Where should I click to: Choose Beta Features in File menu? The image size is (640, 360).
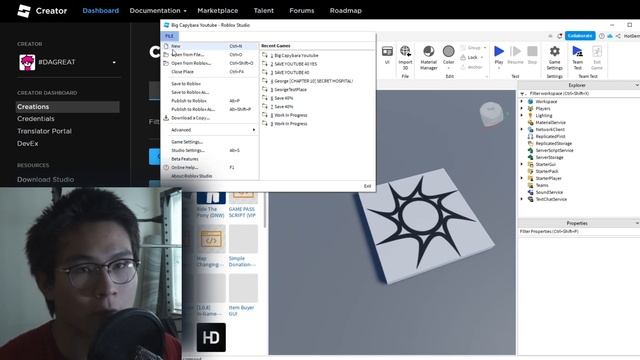[210, 159]
